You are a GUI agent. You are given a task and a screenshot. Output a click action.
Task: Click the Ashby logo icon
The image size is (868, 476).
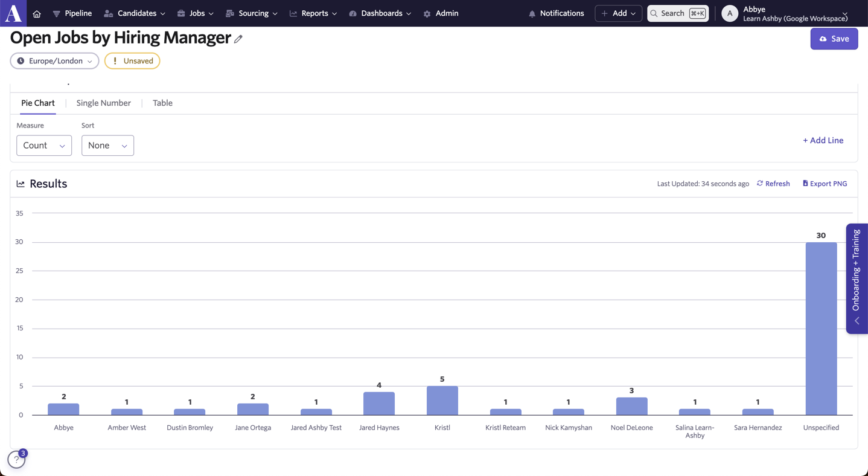(13, 13)
